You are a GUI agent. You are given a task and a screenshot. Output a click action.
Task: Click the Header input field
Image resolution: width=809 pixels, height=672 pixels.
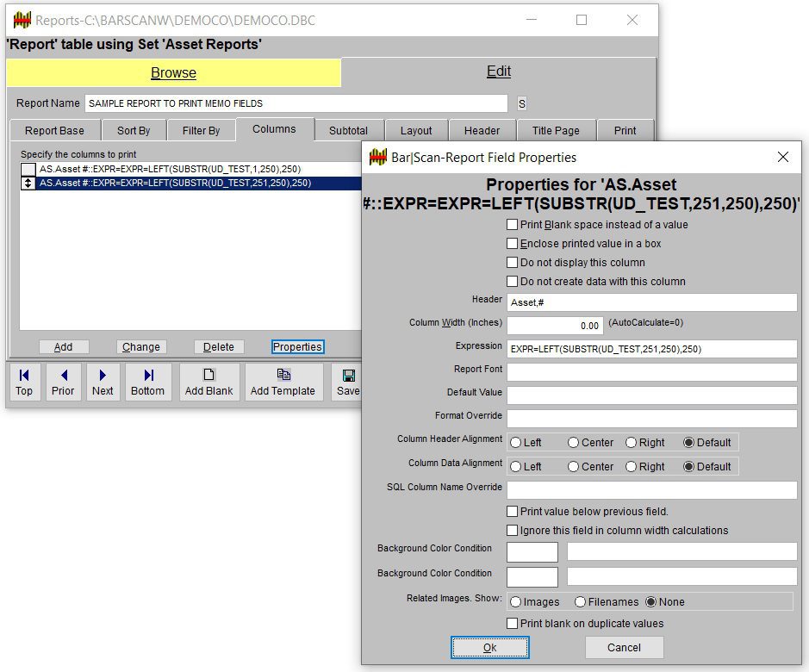[652, 302]
